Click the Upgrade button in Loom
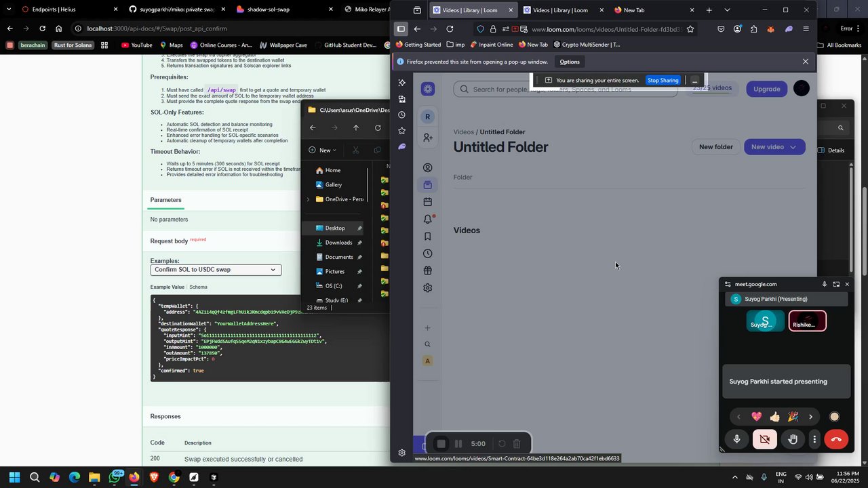 (766, 89)
